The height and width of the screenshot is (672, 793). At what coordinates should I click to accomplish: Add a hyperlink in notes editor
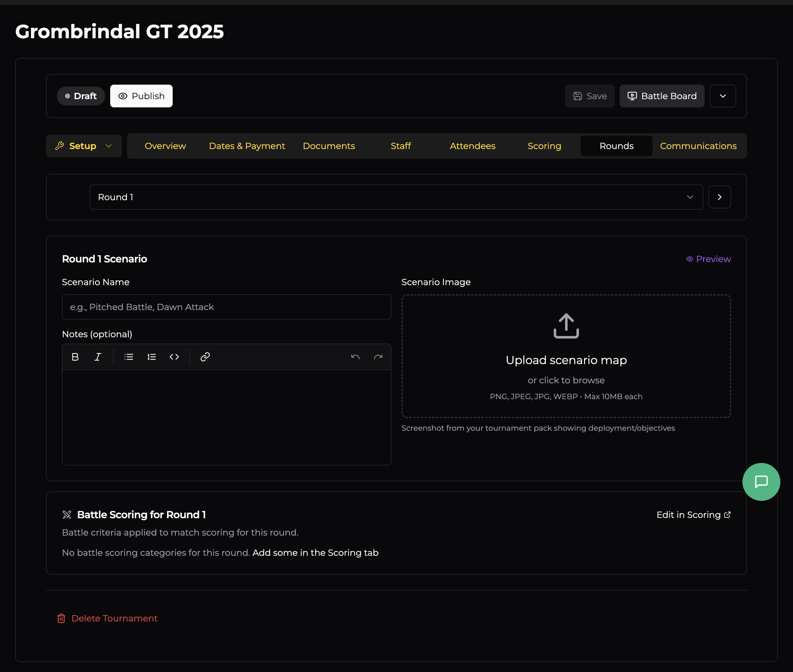(x=205, y=357)
